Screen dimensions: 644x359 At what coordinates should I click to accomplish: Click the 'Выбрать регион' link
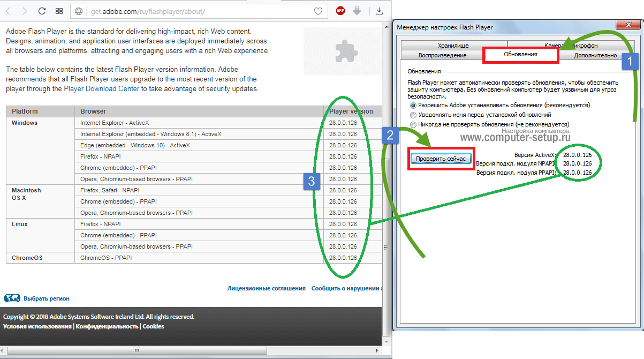click(46, 298)
